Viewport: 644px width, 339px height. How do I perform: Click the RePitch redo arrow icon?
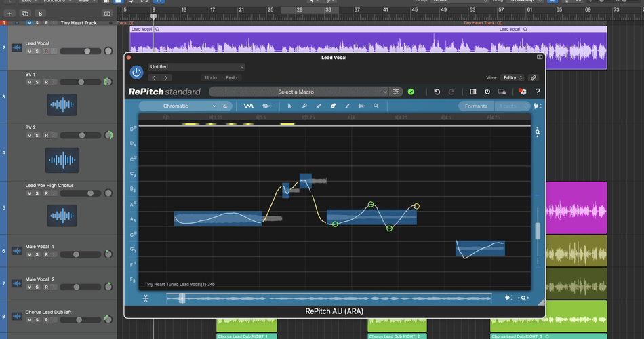pos(451,92)
